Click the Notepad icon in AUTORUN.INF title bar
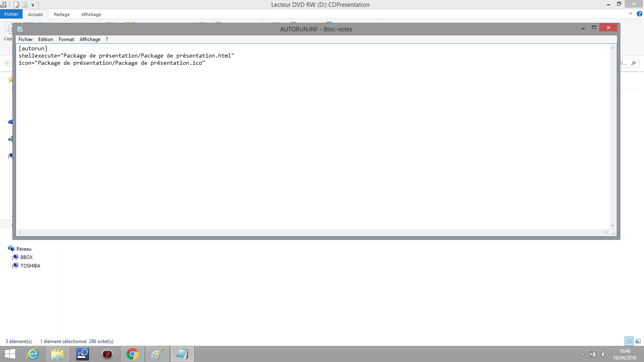Viewport: 644px width, 362px height. coord(20,29)
